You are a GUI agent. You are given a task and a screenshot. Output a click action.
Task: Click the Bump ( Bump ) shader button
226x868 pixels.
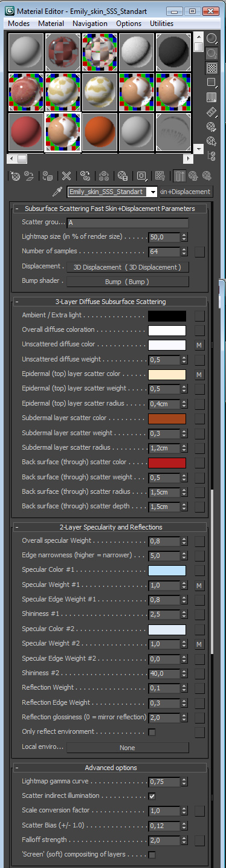128,282
